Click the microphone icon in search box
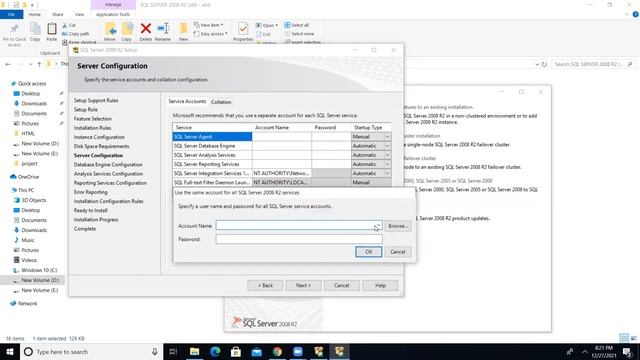640x360 pixels. coord(155,351)
